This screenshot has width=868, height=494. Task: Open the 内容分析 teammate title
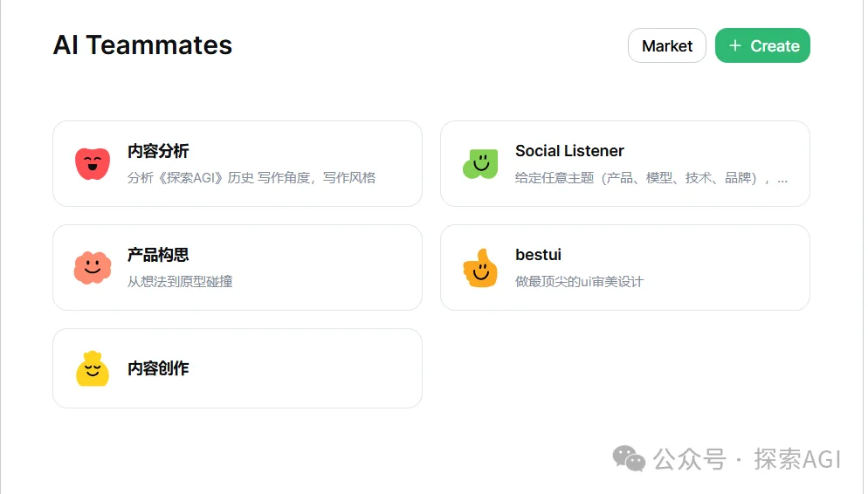pos(158,151)
